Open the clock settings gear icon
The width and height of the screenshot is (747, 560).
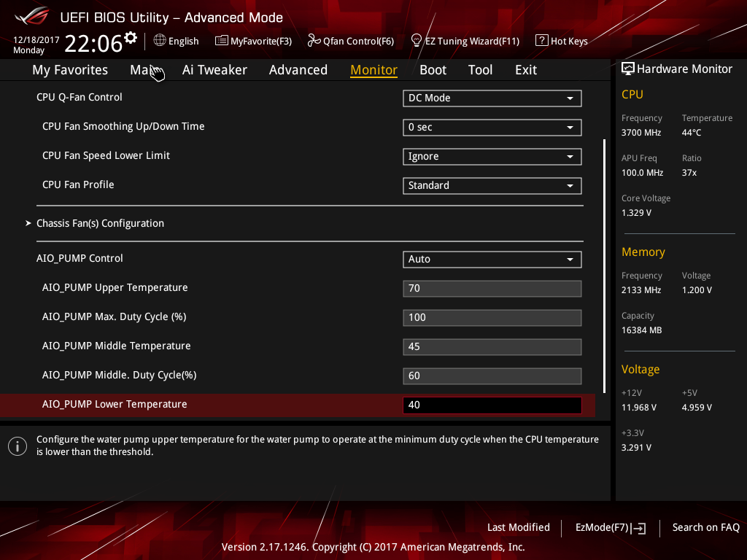pyautogui.click(x=131, y=38)
